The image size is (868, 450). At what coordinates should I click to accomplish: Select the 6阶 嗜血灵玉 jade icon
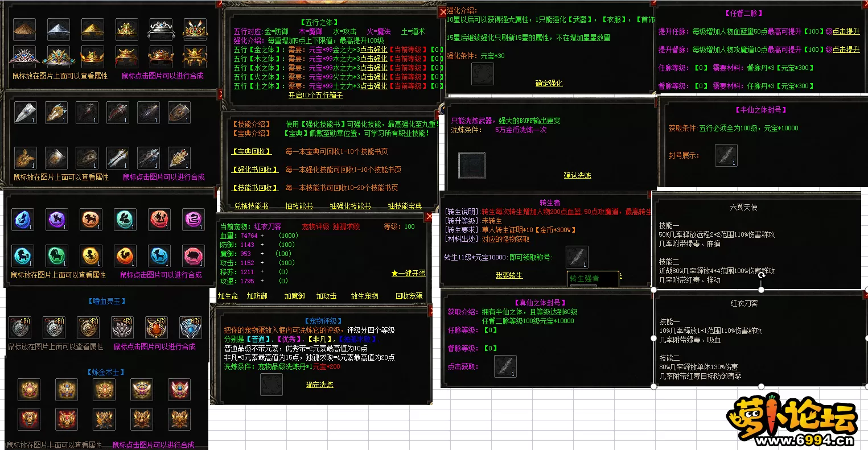point(191,328)
